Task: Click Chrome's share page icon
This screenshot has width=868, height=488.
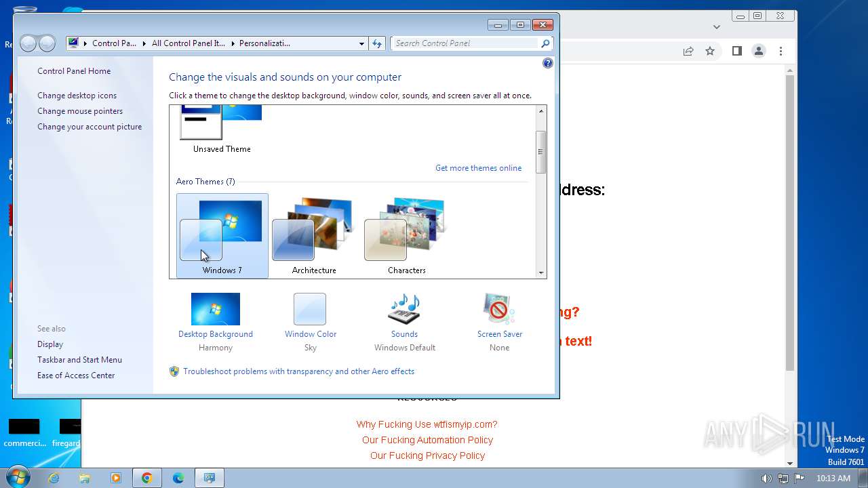Action: click(688, 51)
